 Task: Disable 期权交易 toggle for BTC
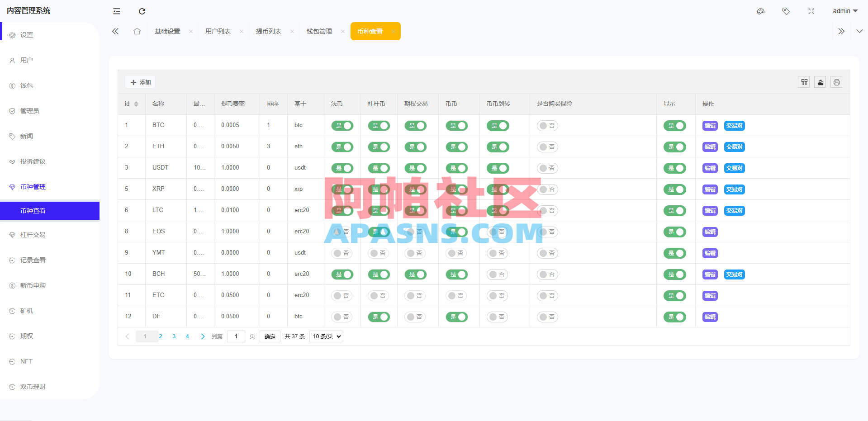[416, 125]
